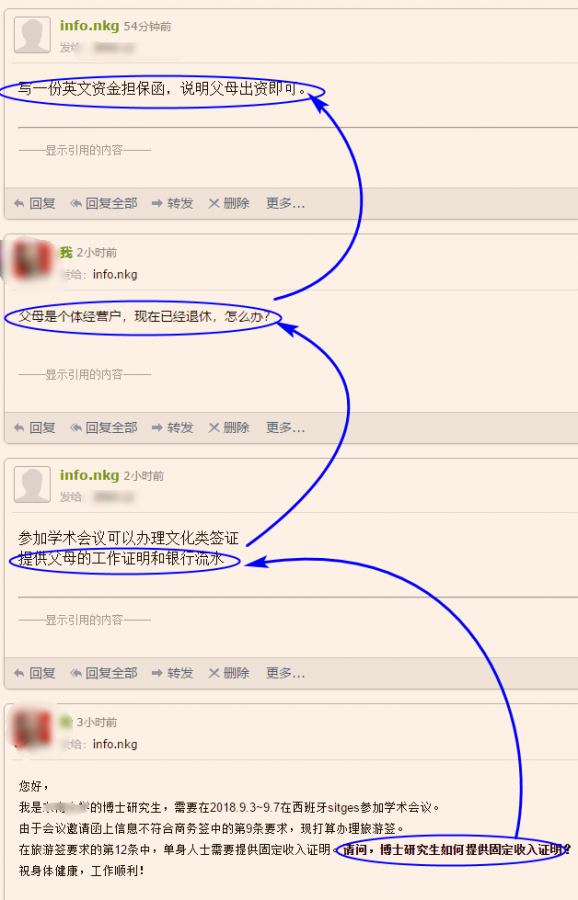The height and width of the screenshot is (900, 578).
Task: Reply to my message sent 2 hours ago
Action: [34, 428]
